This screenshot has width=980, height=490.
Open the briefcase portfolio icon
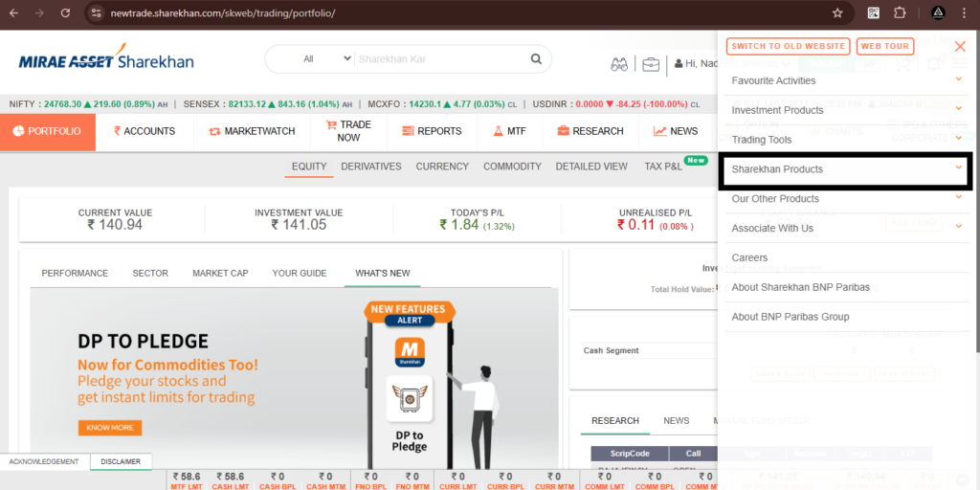(x=651, y=64)
